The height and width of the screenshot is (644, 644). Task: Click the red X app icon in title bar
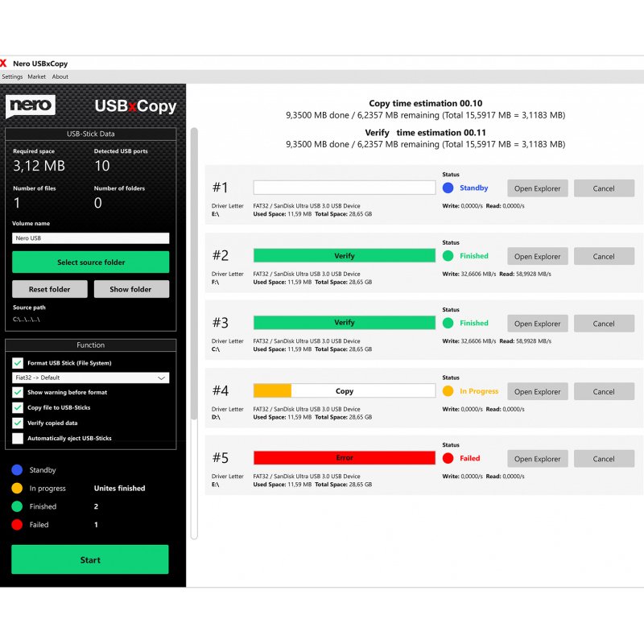click(x=3, y=64)
